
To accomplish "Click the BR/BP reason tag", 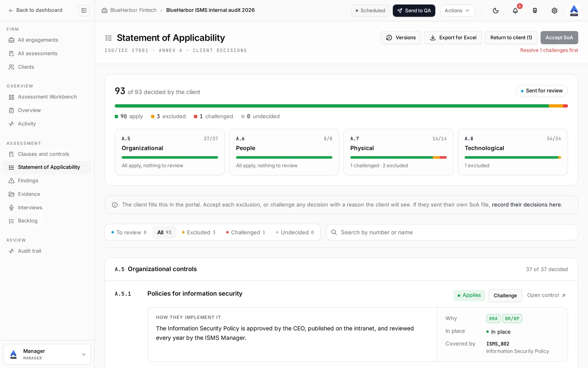I will tap(512, 319).
